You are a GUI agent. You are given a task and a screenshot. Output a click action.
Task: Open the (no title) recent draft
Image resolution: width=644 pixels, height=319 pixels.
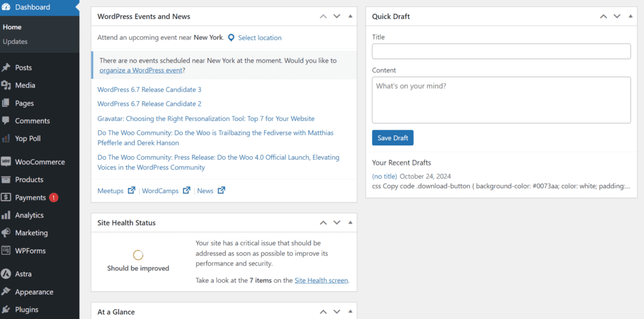384,176
